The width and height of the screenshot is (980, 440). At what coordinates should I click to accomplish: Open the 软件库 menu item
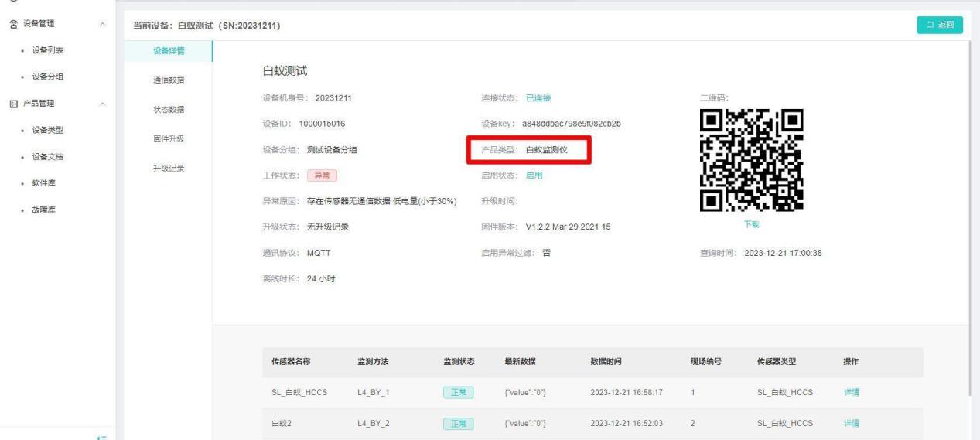coord(43,182)
